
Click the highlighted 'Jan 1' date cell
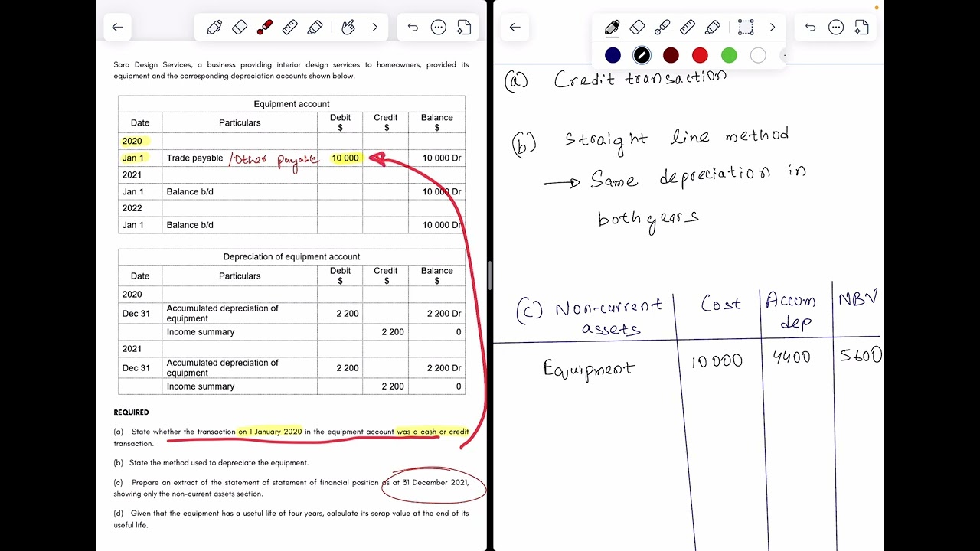pos(133,158)
